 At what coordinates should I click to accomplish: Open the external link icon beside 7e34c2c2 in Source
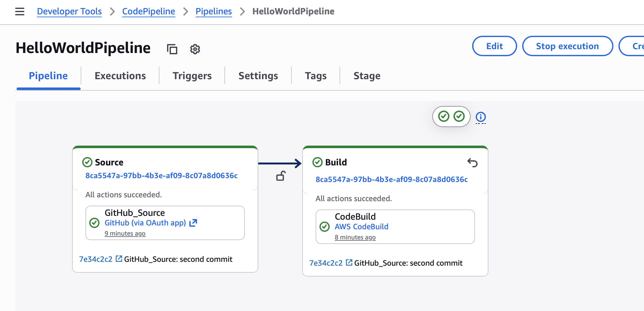tap(119, 259)
